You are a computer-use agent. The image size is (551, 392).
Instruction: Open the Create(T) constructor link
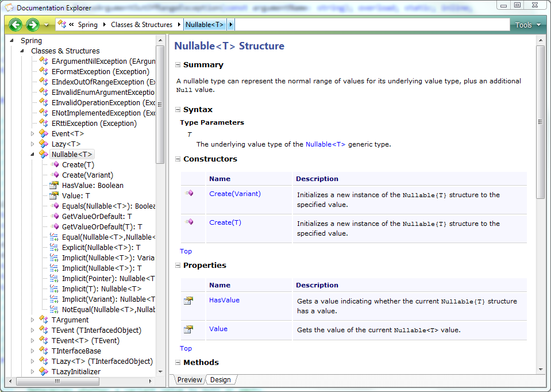tap(225, 222)
